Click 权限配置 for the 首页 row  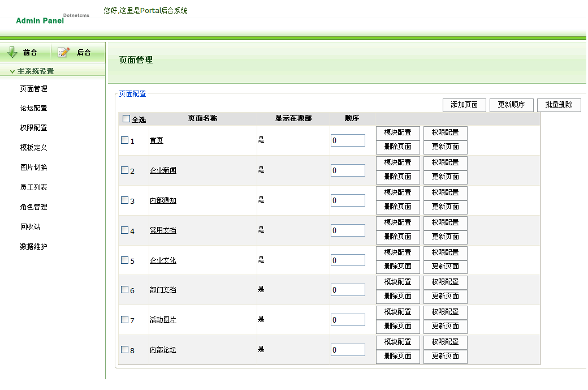coord(445,133)
